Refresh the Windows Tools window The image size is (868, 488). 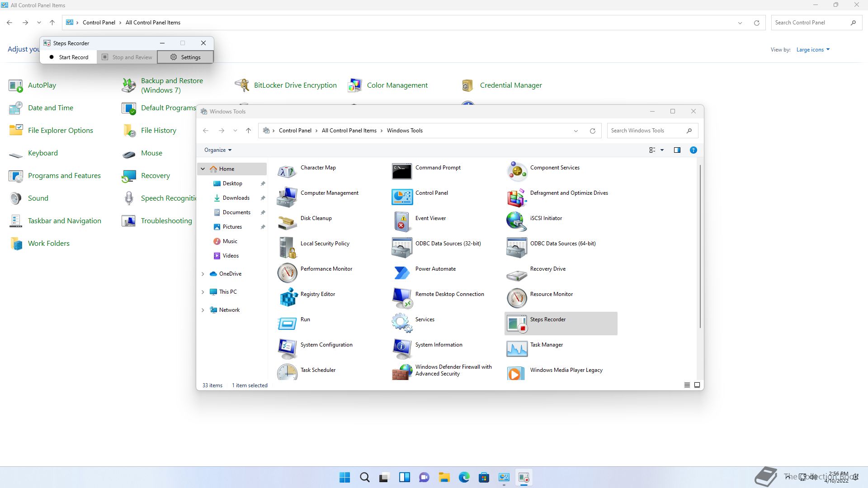pos(592,131)
